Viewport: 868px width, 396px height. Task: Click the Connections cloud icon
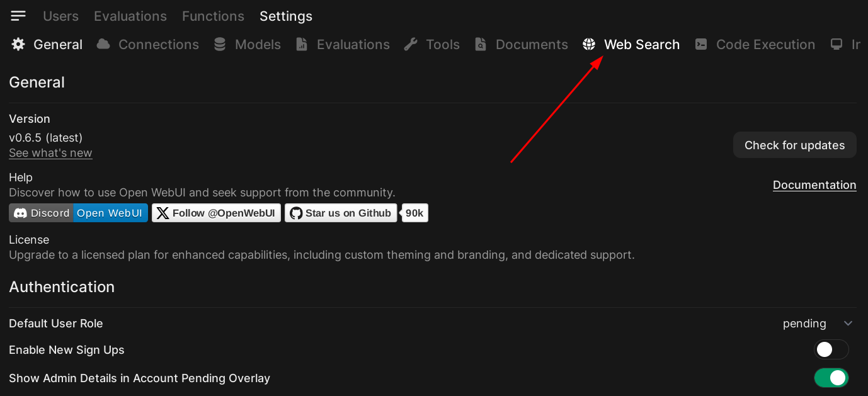coord(103,44)
